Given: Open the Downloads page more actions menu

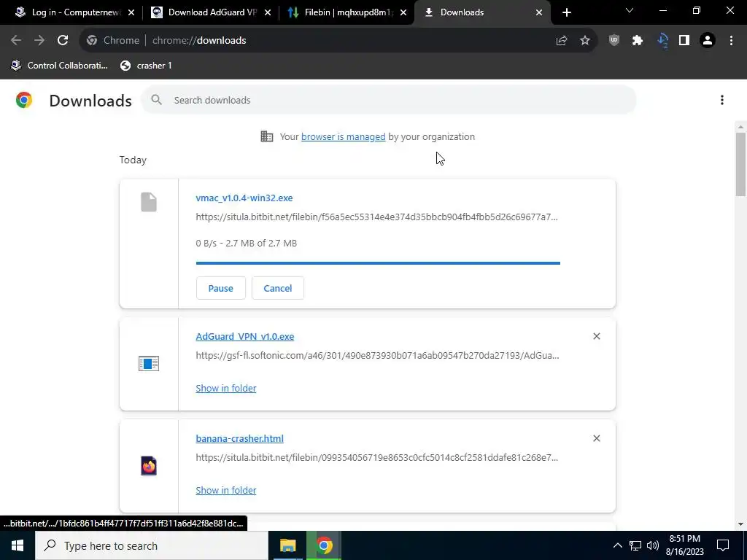Looking at the screenshot, I should click(722, 100).
